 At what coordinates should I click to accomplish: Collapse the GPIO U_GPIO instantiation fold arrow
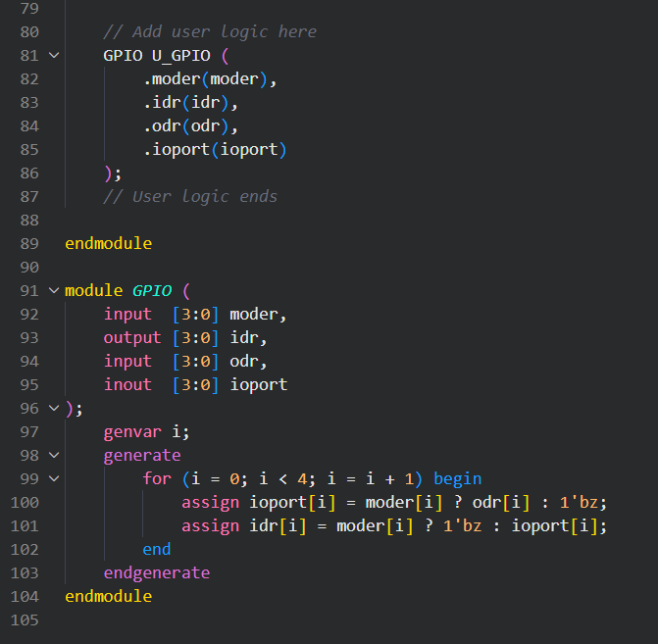pyautogui.click(x=53, y=56)
